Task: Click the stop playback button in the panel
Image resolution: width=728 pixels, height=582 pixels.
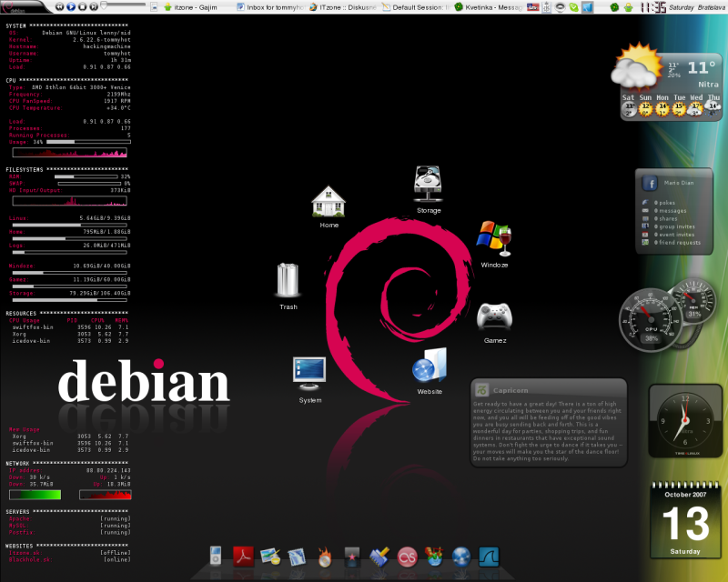Action: (x=82, y=6)
